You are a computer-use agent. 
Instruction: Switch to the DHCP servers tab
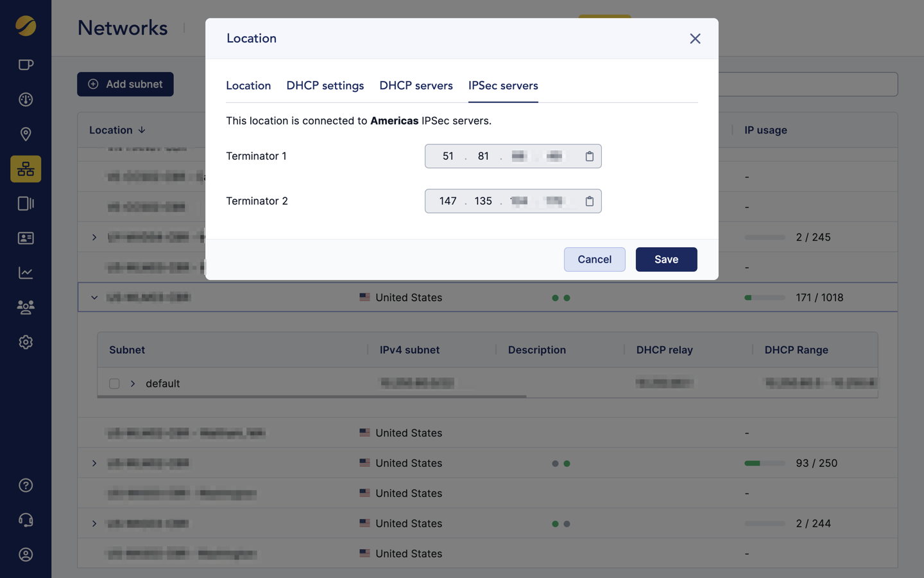coord(416,85)
